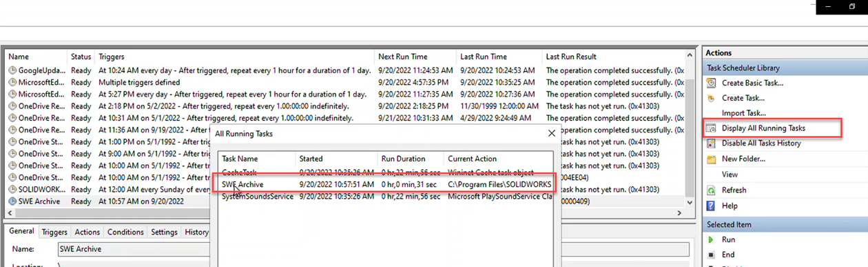The width and height of the screenshot is (868, 267).
Task: Select the SWE Archive running task row
Action: click(x=386, y=185)
